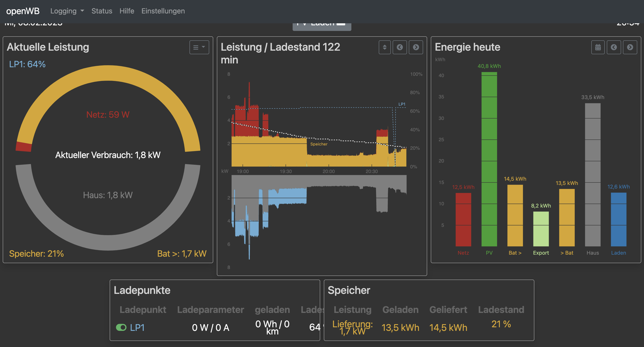Screen dimensions: 644x347
Task: Go to the previous Leistung graph time range
Action: click(400, 47)
